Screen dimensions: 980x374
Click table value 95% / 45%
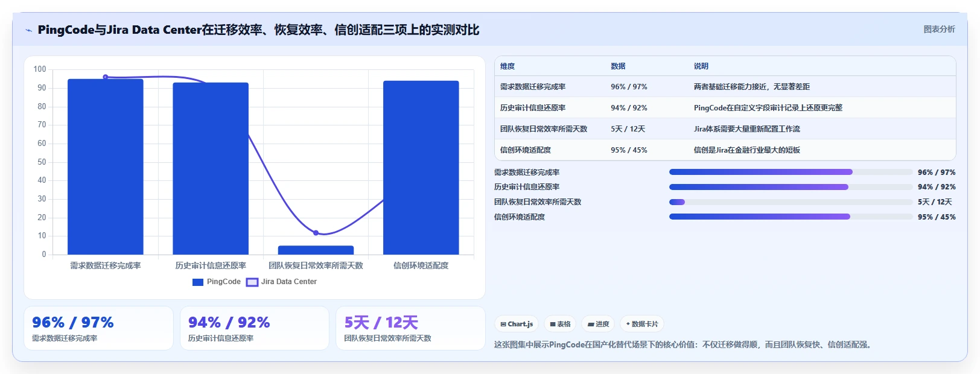click(x=629, y=150)
